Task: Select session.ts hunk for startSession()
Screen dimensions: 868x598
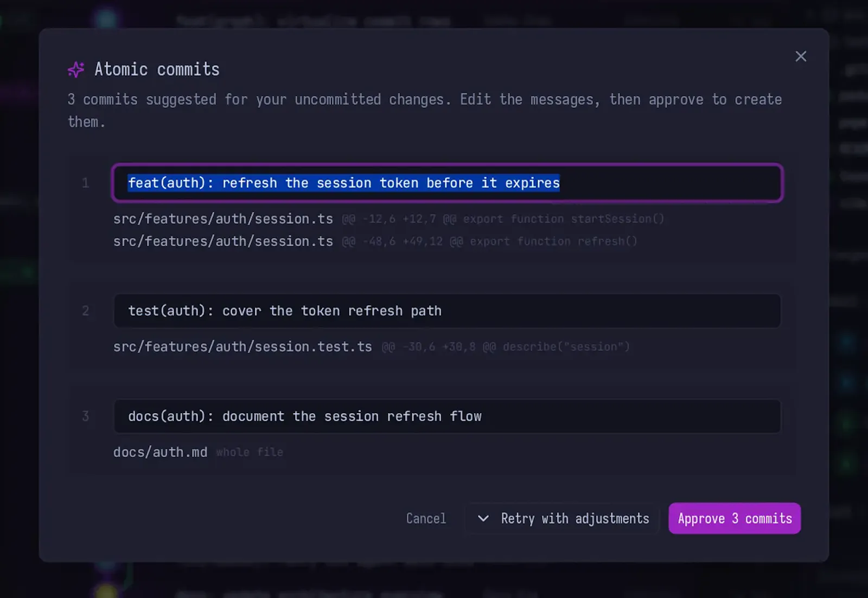Action: [388, 219]
